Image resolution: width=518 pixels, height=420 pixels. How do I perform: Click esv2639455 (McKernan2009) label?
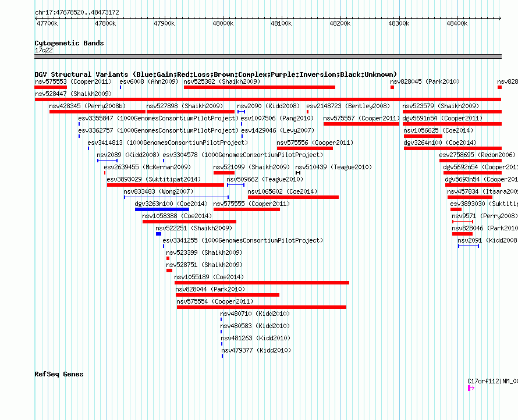[147, 167]
